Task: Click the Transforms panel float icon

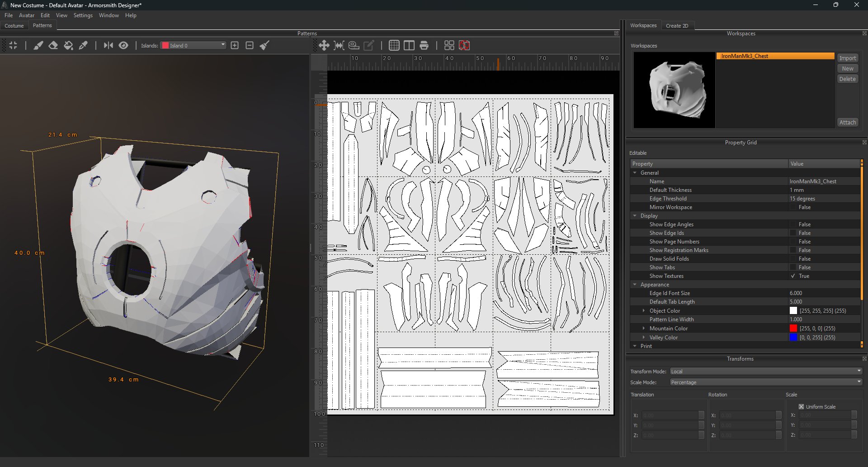Action: pyautogui.click(x=864, y=359)
